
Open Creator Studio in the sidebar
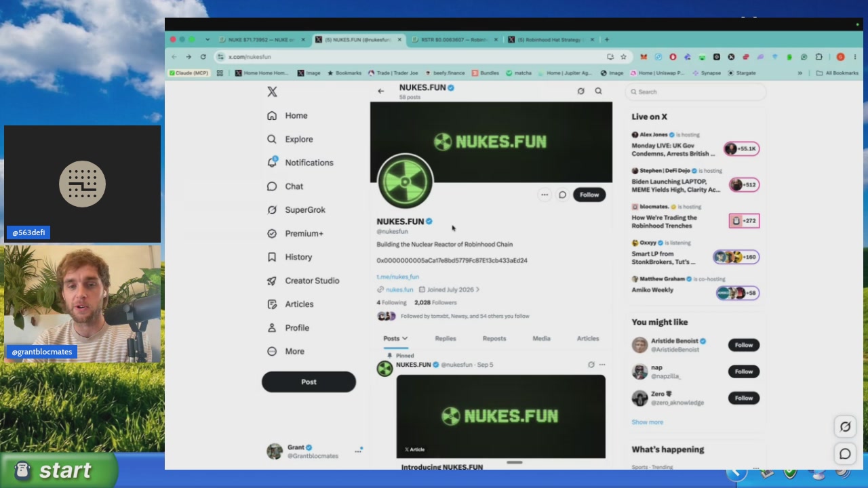tap(302, 281)
